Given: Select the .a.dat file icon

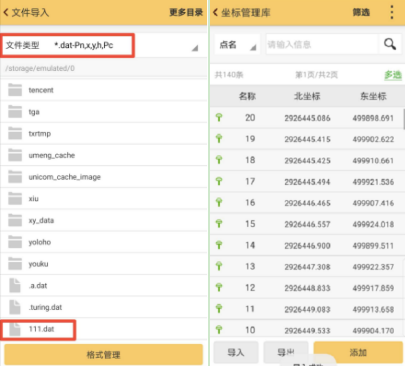Looking at the screenshot, I should tap(15, 285).
